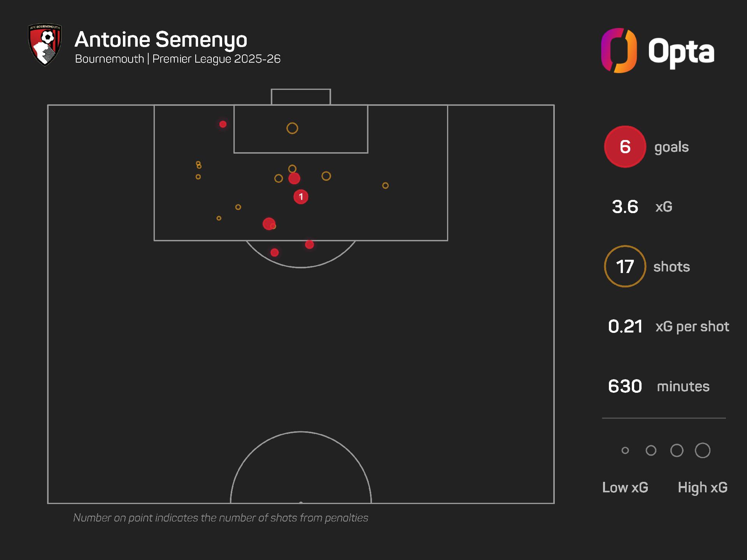This screenshot has height=560, width=747.
Task: Click the Opta logo symbol
Action: point(619,51)
